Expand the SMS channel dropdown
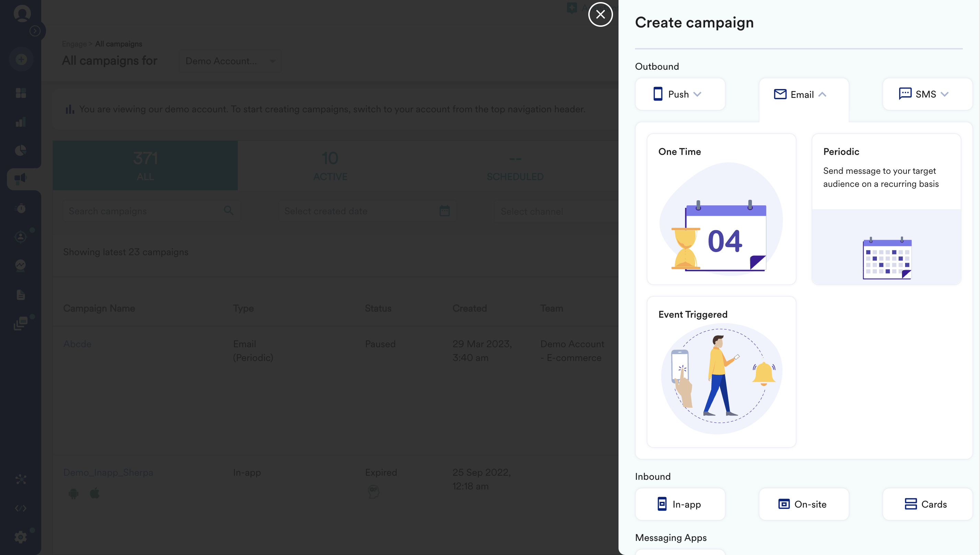Screen dimensions: 980x555 [x=927, y=94]
